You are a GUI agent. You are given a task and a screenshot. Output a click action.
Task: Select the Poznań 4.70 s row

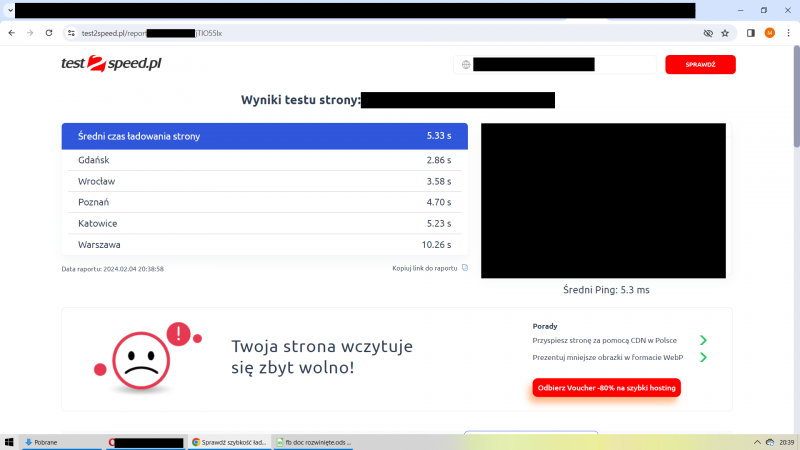click(265, 202)
